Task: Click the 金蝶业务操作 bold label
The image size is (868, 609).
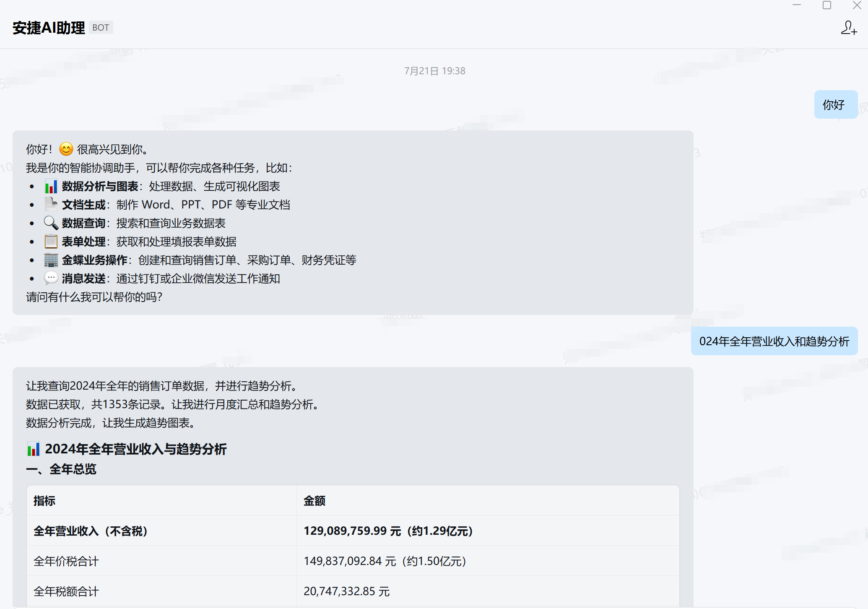Action: [95, 260]
